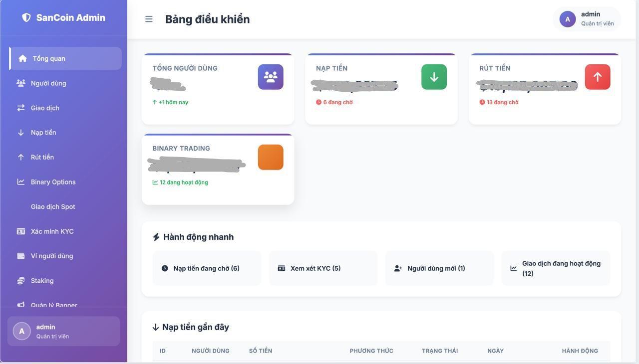
Task: Go to Giao dịch sidebar item
Action: [45, 108]
